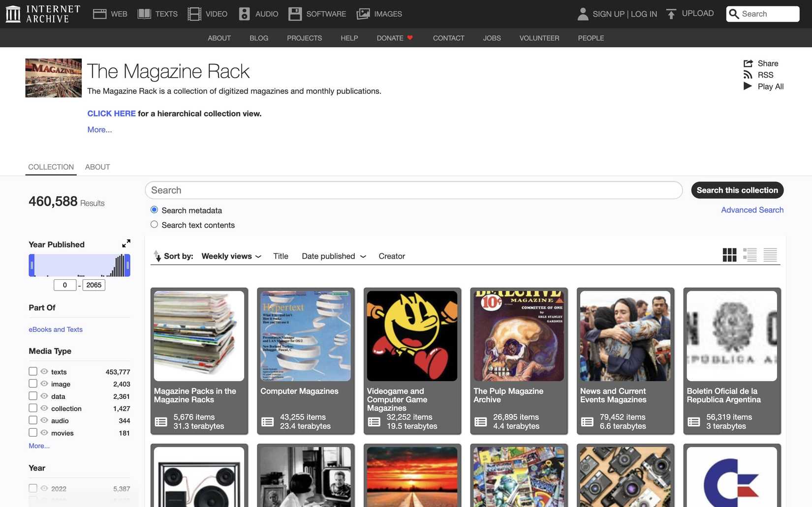Open the Date published sort dropdown
812x507 pixels.
click(x=334, y=256)
